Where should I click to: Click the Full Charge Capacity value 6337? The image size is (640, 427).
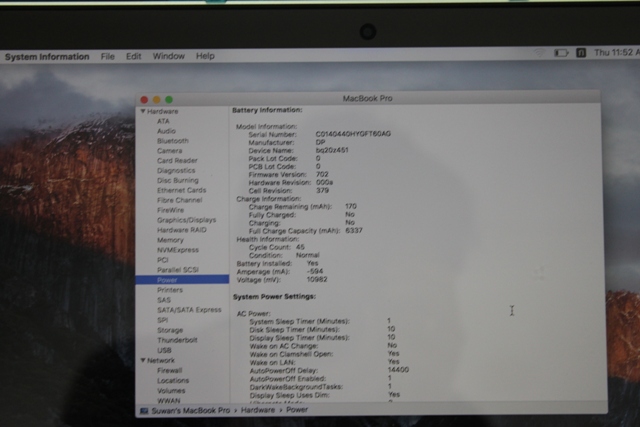tap(354, 231)
